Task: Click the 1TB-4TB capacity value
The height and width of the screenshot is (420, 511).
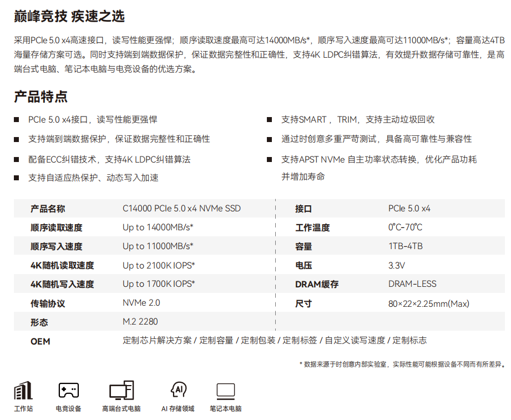Action: click(x=405, y=246)
